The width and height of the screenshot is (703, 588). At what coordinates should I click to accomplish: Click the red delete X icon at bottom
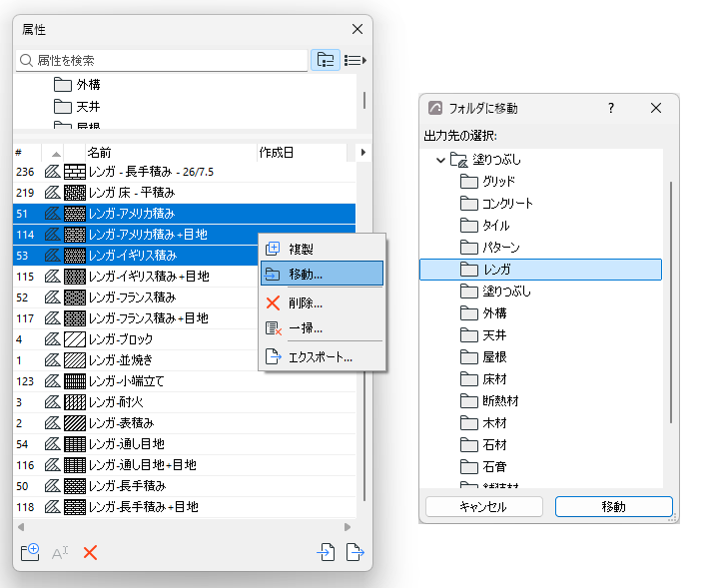point(90,553)
